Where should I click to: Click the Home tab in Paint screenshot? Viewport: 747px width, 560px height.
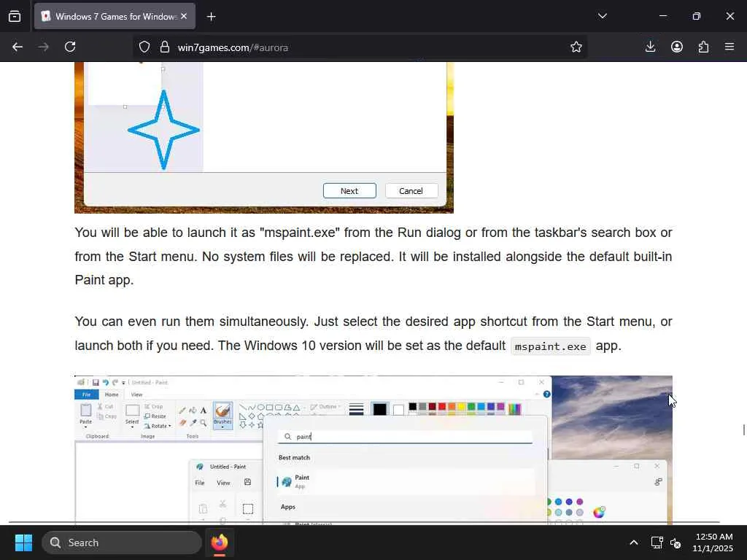point(112,394)
